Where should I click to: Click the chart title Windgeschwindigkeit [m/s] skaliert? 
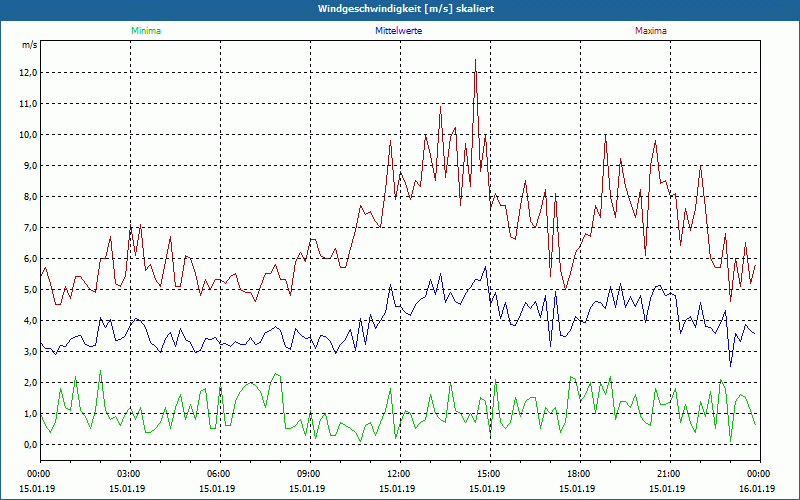tap(406, 9)
